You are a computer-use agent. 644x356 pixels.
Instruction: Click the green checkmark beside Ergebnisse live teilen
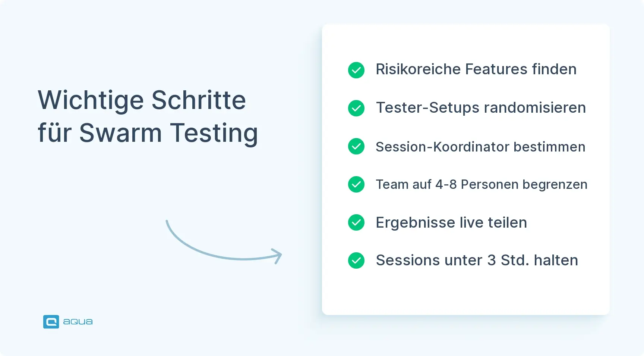point(356,222)
